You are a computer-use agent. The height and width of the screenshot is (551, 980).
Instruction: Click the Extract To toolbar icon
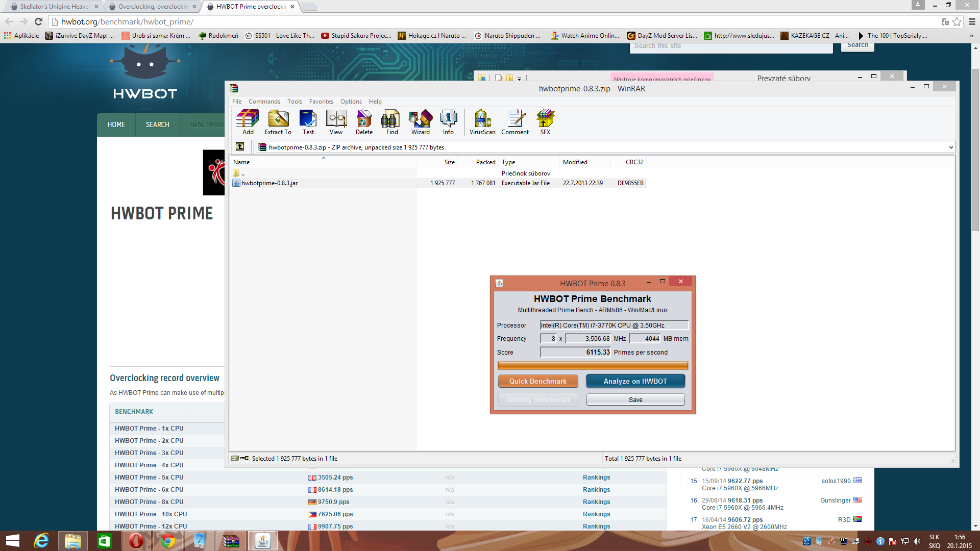pos(278,122)
